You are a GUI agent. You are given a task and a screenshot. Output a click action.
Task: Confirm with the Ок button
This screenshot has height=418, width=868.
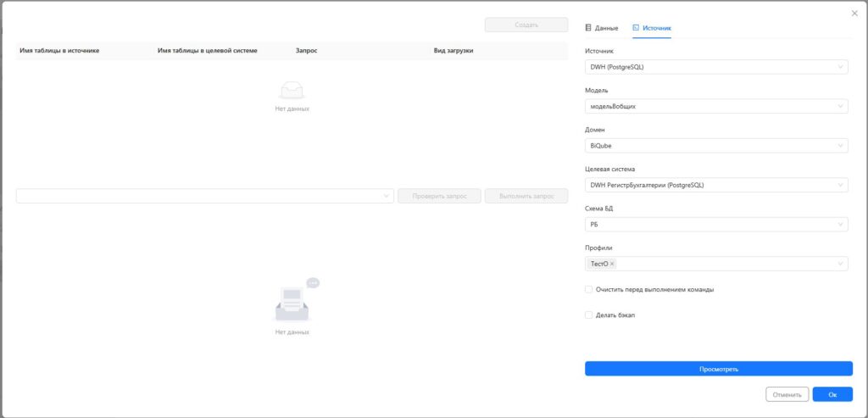832,395
